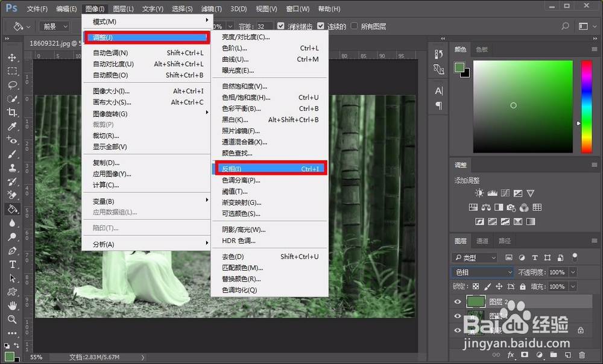Toggle lock transparent pixels
This screenshot has height=364, width=603.
tap(476, 286)
